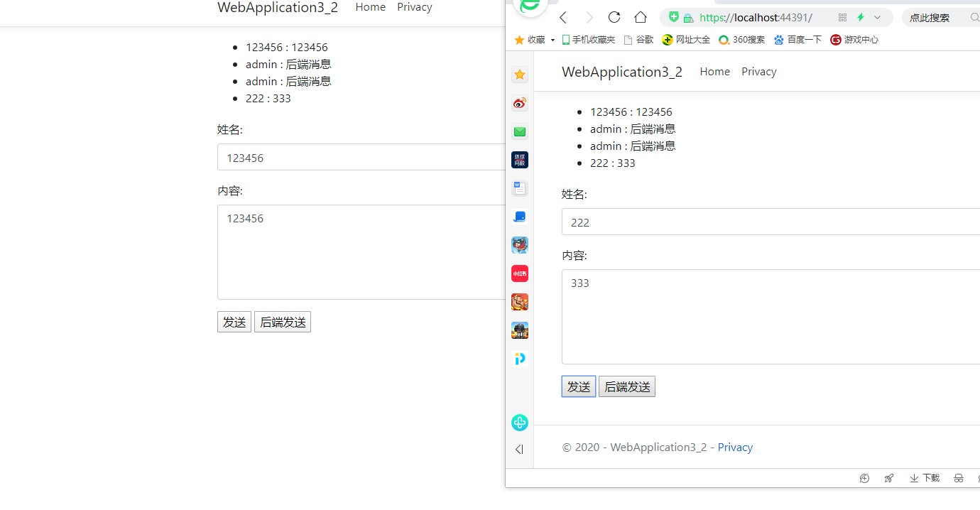The image size is (980, 510).
Task: Click the home icon in the browser toolbar
Action: coord(640,17)
